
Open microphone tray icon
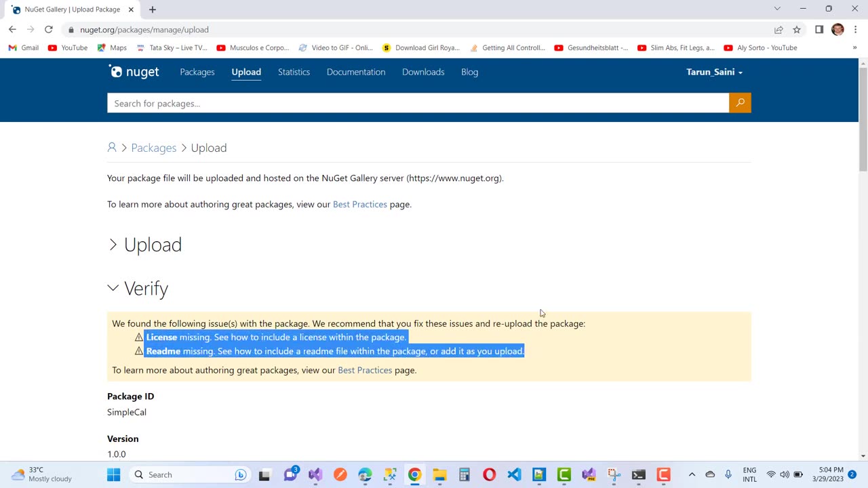click(728, 474)
